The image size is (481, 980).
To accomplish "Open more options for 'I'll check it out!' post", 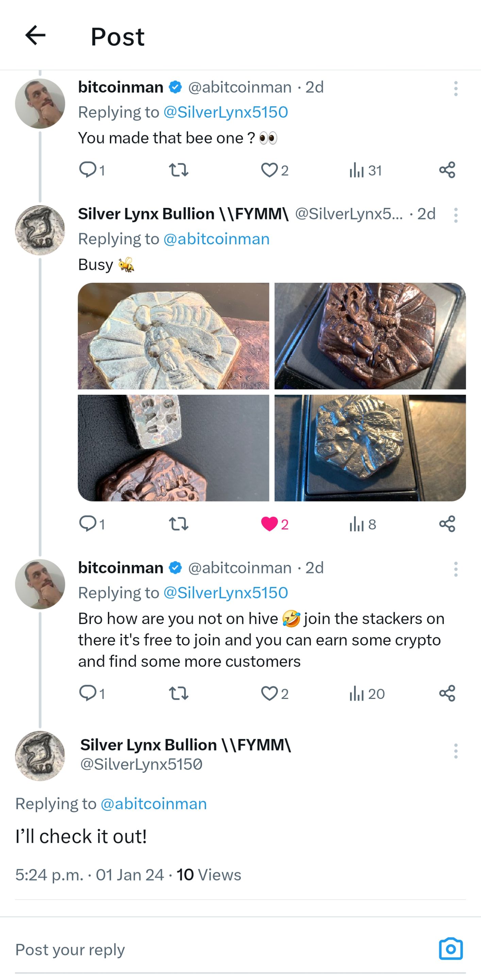I will click(455, 751).
